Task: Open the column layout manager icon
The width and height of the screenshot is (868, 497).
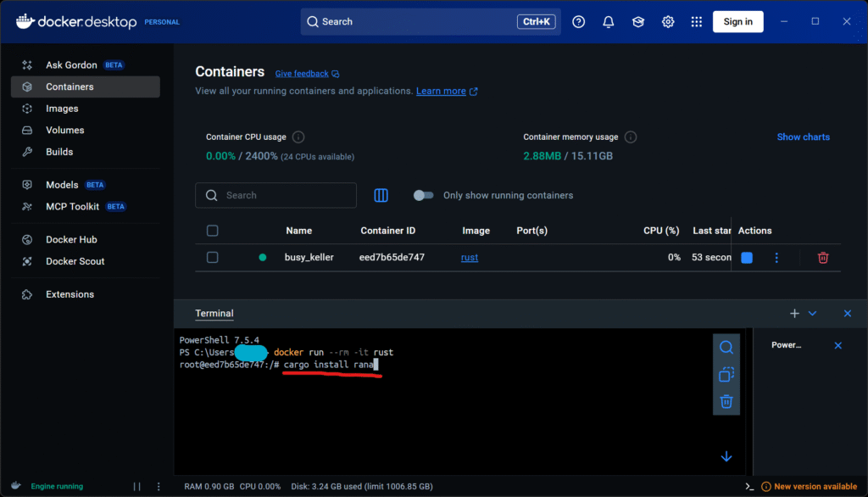Action: [x=381, y=196]
